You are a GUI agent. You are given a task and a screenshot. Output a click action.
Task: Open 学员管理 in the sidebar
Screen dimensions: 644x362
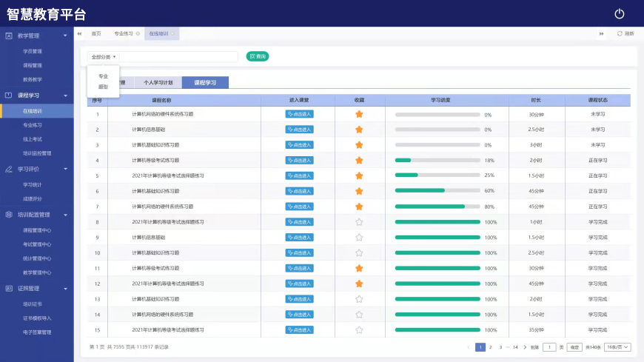33,51
